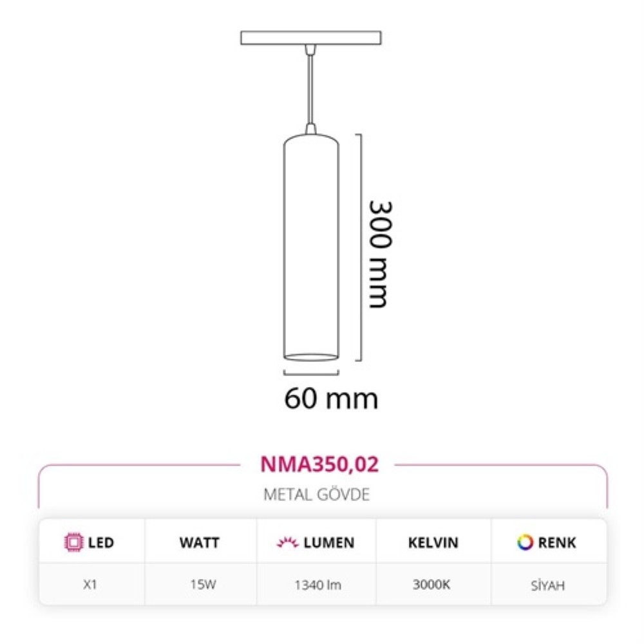Click the LUMEN column header text
The image size is (644, 644).
point(328,542)
